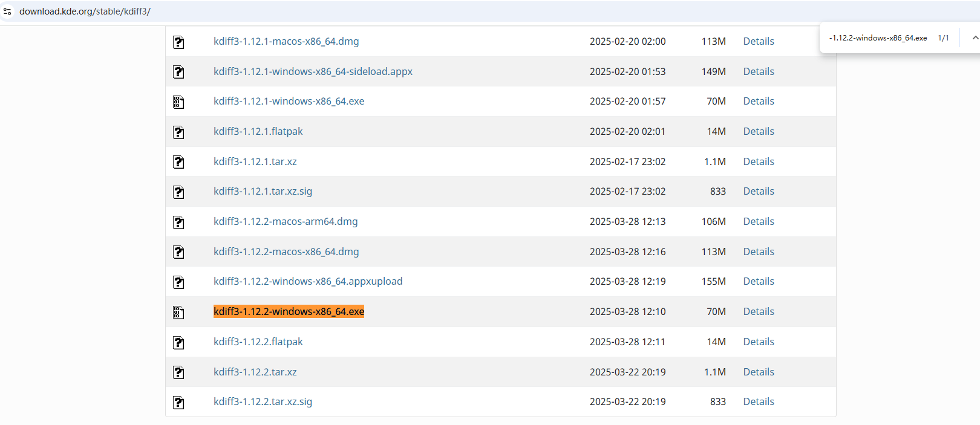Click binary icon for kdiff3-1.12.1-windows-x86_64.exe

point(178,102)
